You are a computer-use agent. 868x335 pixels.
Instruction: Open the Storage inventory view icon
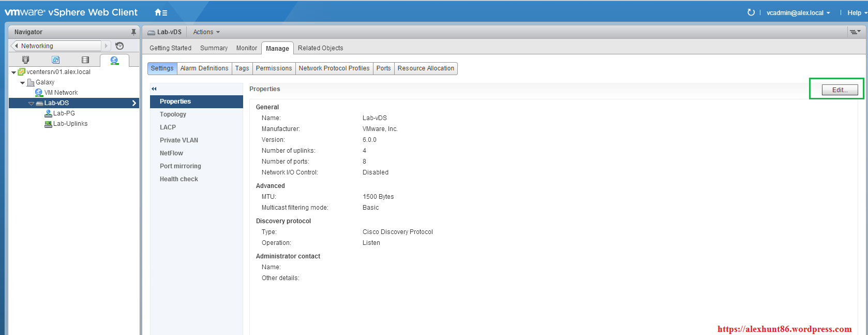[x=85, y=60]
